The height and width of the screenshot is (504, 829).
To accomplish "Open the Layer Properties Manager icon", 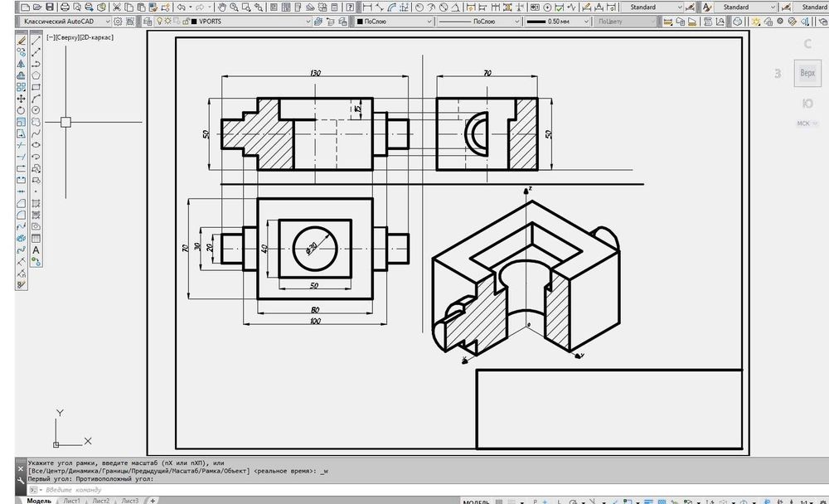I will 148,22.
